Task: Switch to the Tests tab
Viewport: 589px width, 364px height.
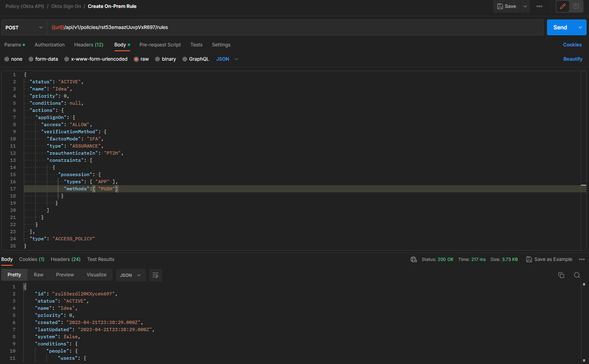Action: [196, 45]
